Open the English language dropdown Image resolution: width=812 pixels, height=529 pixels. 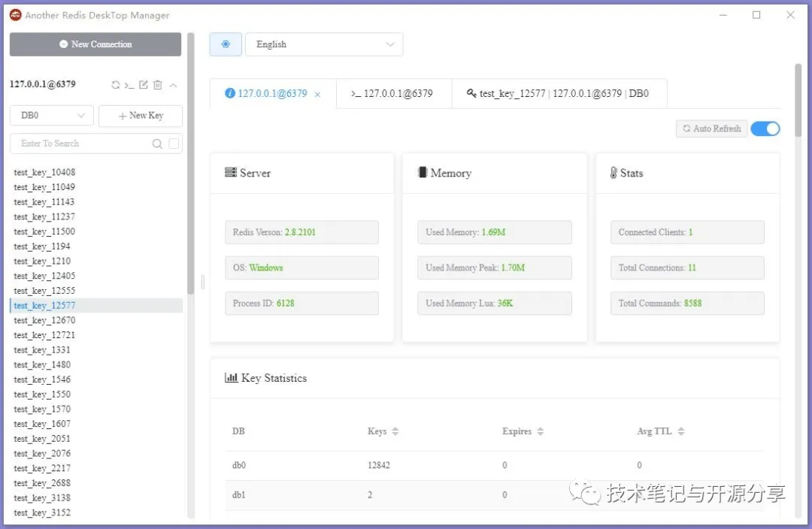point(324,44)
